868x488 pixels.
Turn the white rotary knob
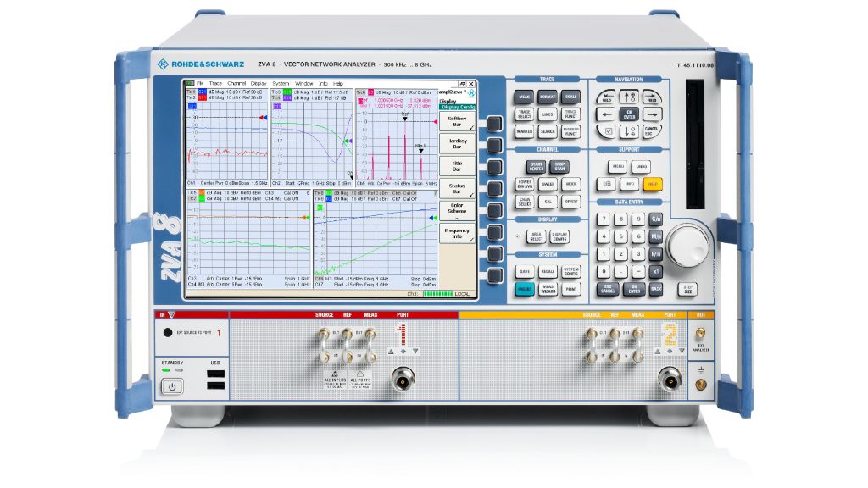[687, 245]
